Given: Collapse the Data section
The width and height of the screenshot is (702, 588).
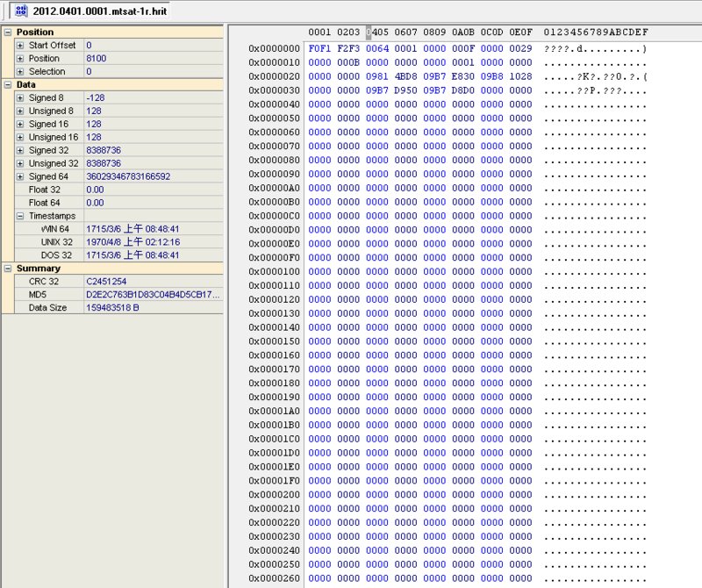Looking at the screenshot, I should [8, 84].
